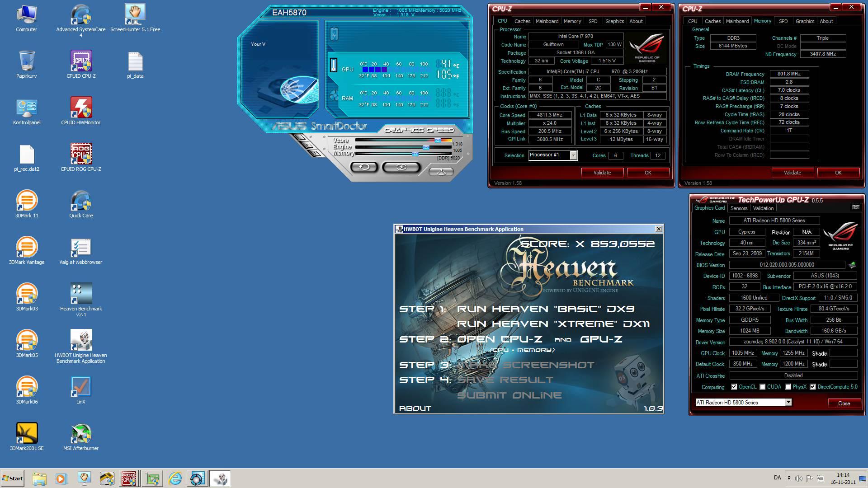Toggle the CUDA checkbox in GPU-Z
Image resolution: width=868 pixels, height=488 pixels.
tap(763, 387)
